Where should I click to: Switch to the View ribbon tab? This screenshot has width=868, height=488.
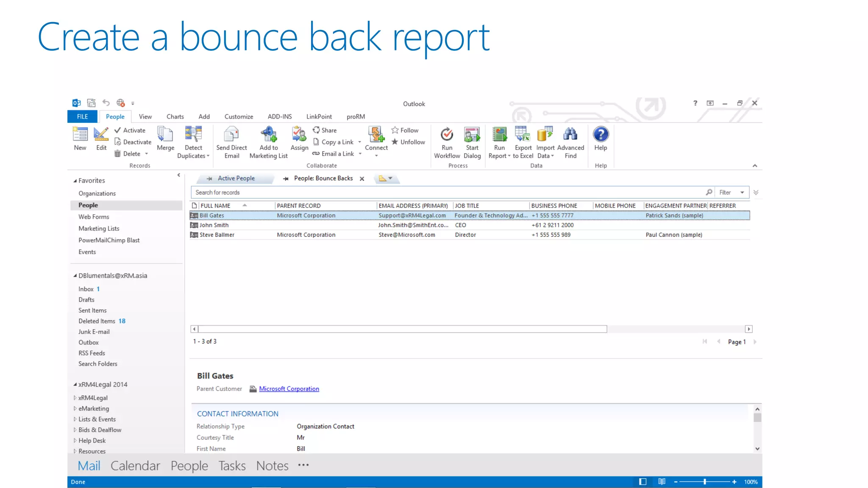tap(145, 116)
